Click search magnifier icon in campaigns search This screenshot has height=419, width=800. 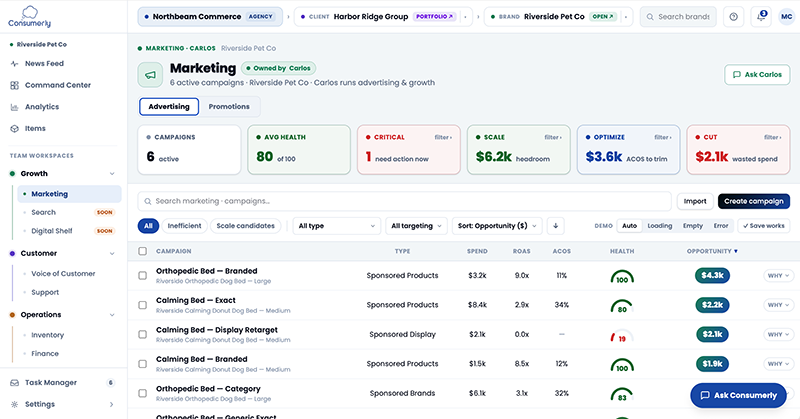[147, 202]
